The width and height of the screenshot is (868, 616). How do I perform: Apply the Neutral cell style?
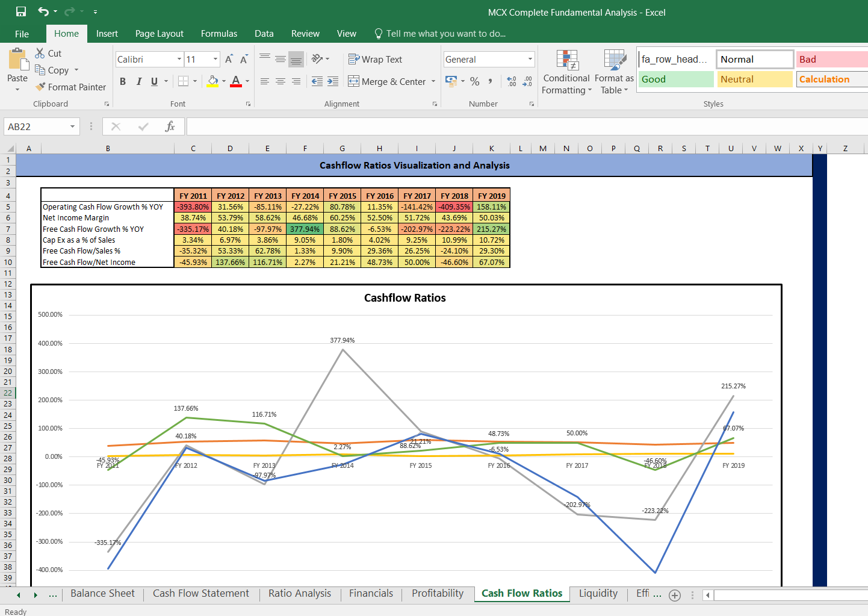755,79
